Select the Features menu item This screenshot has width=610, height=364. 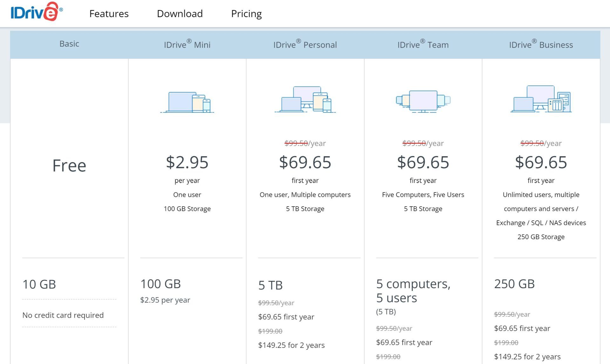tap(109, 13)
